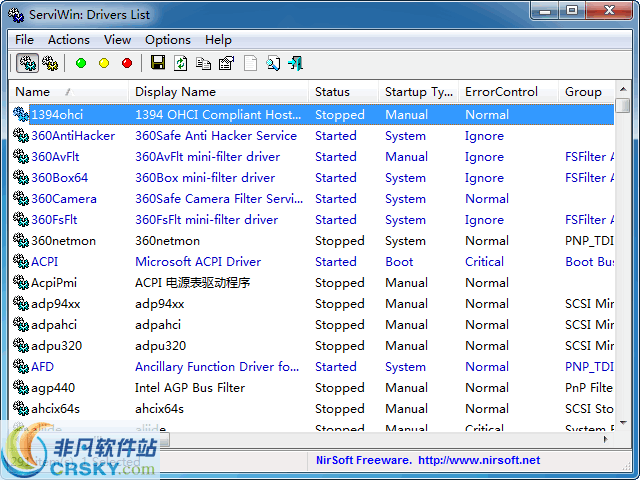
Task: Open the properties toolbar icon
Action: (226, 63)
